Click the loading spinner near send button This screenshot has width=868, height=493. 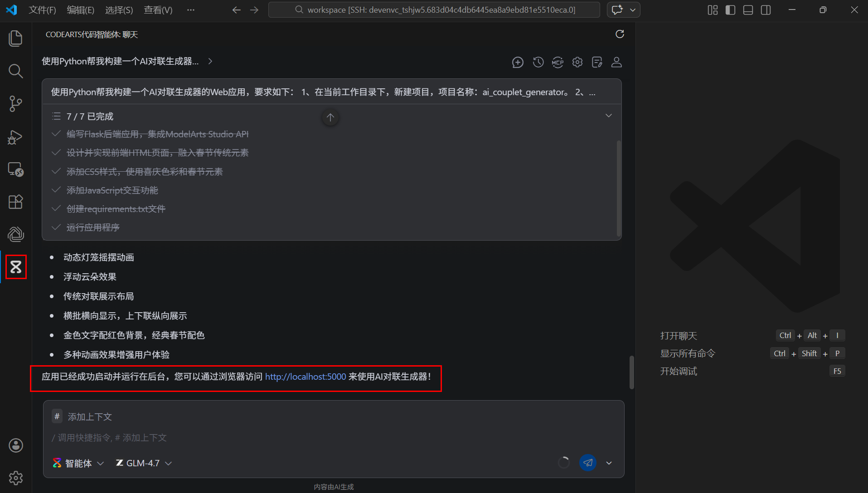pos(563,463)
